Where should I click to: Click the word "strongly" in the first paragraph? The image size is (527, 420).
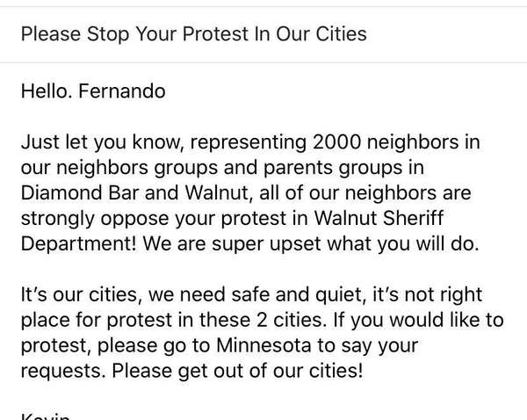point(58,219)
